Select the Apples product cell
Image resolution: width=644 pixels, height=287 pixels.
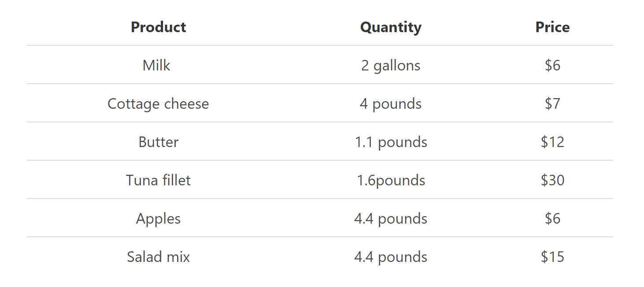click(158, 219)
